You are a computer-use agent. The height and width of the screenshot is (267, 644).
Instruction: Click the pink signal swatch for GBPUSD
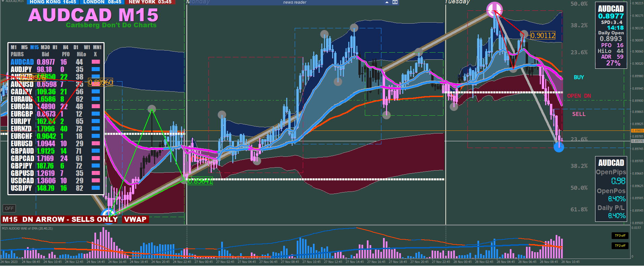coord(96,173)
